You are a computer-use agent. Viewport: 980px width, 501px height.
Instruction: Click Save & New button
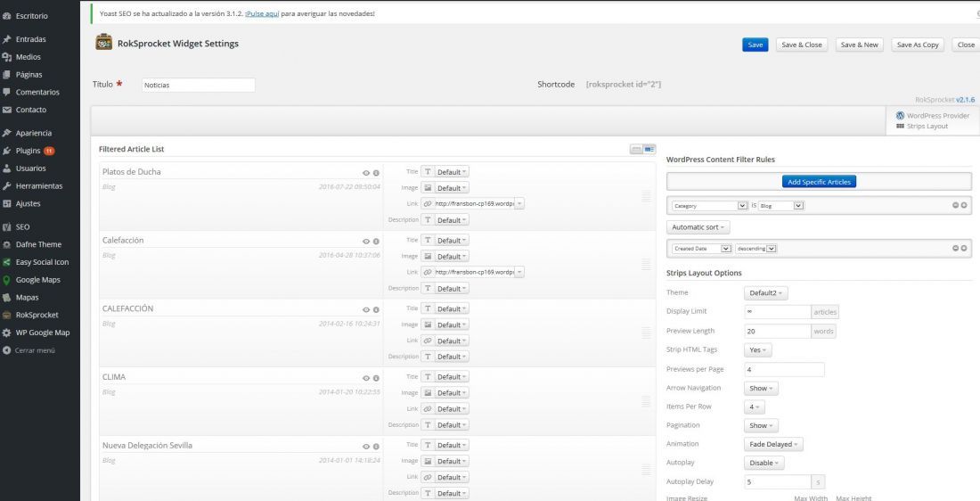point(860,45)
